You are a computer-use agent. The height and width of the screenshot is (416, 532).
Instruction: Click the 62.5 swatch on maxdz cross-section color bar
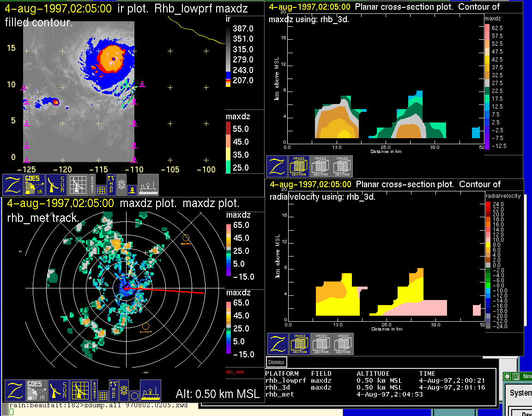487,28
